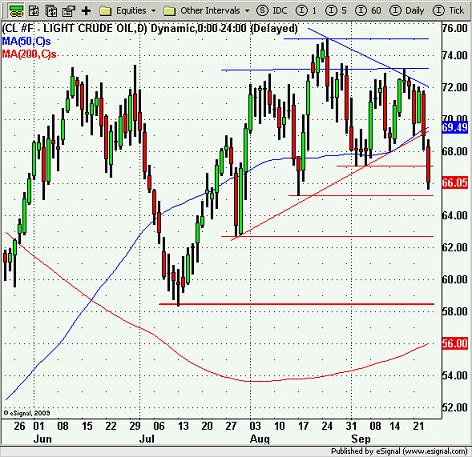Click the (Delayed) status text in title

click(274, 28)
